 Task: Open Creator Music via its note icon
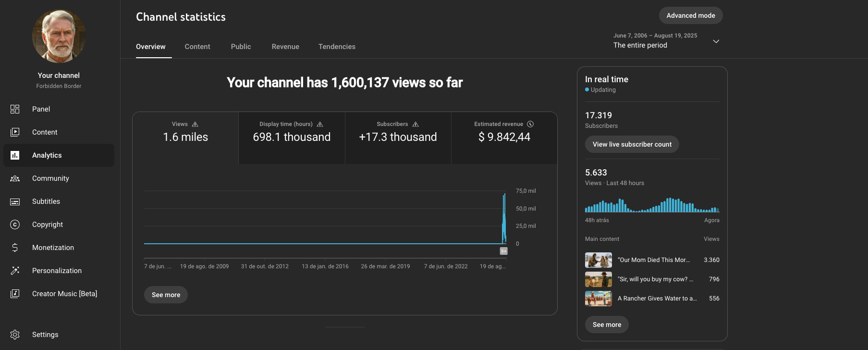click(15, 294)
